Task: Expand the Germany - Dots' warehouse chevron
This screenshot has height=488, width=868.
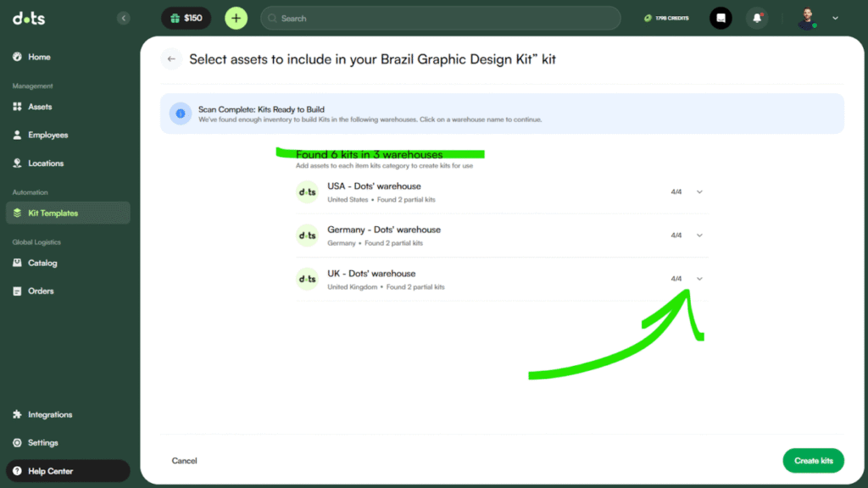Action: 699,236
